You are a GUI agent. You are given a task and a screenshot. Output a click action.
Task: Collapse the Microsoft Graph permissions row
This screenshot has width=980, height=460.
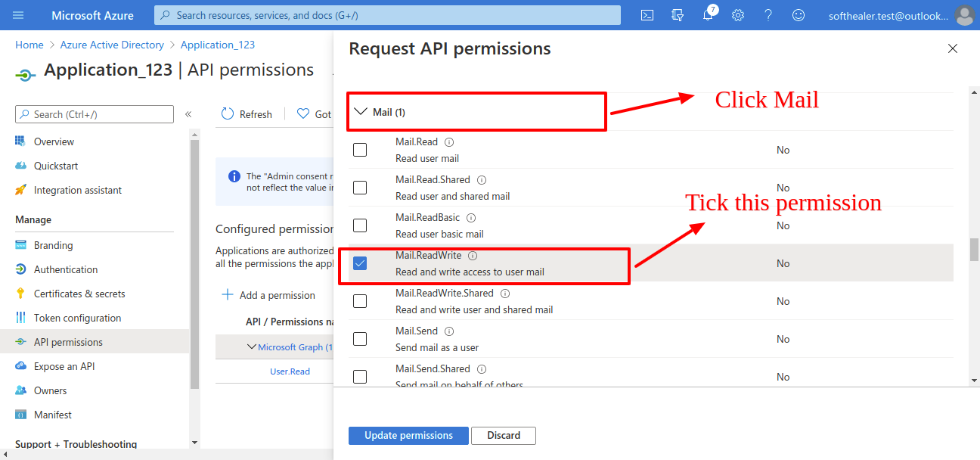pos(252,347)
